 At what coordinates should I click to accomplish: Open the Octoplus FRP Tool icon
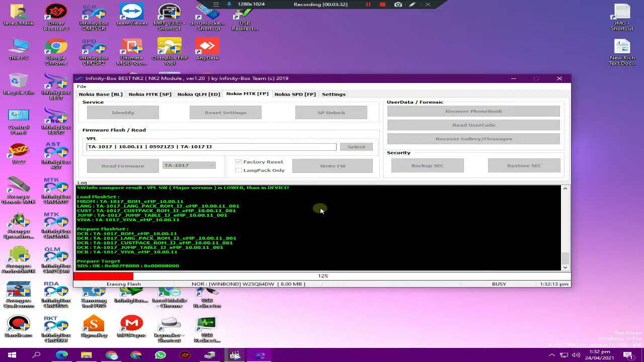(170, 52)
